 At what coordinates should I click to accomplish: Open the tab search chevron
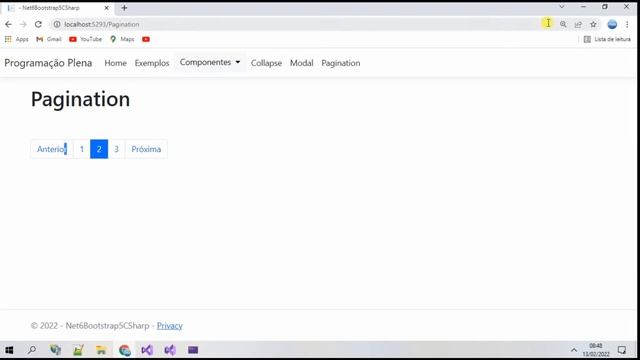click(x=562, y=7)
